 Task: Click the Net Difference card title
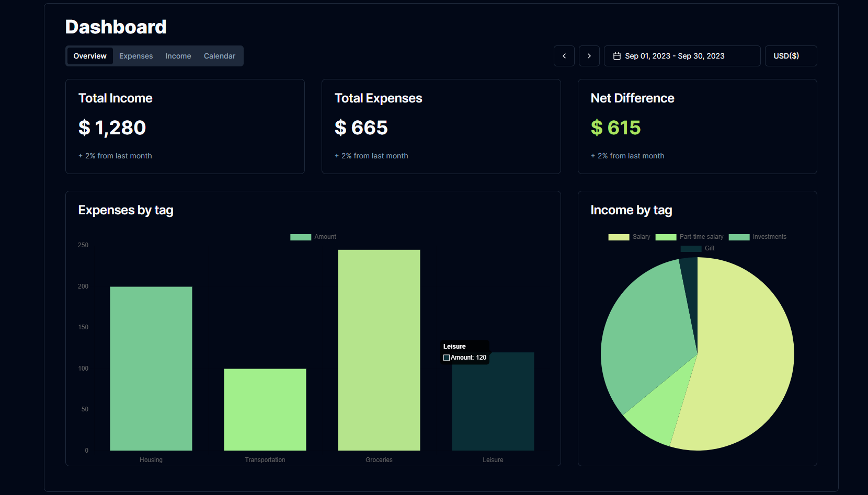[632, 98]
